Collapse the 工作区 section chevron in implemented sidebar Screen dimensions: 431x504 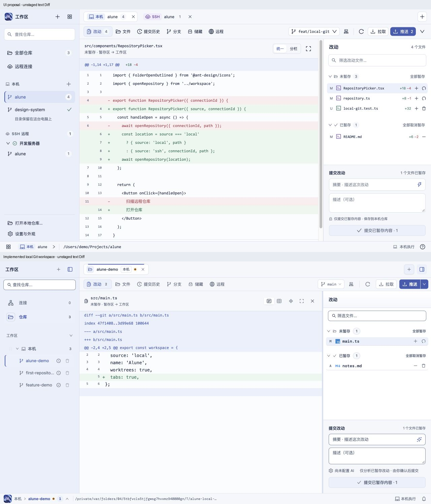[71, 336]
